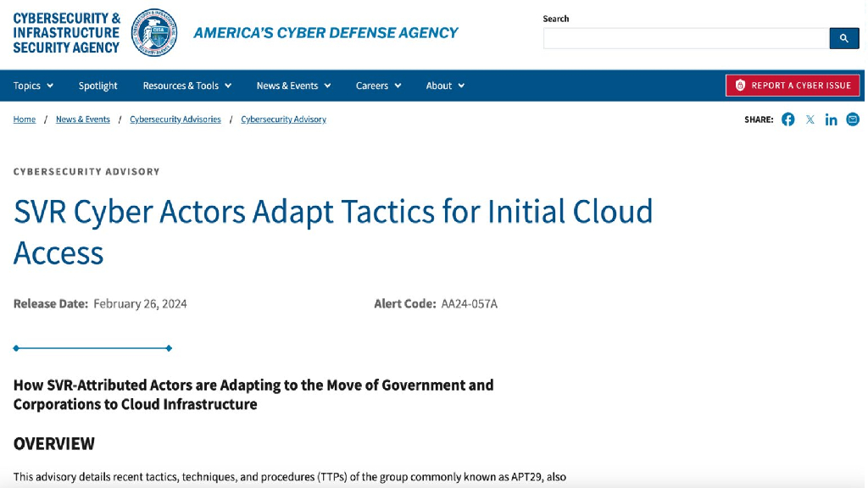Expand the Topics menu chevron
Viewport: 868px width, 488px height.
(x=50, y=86)
